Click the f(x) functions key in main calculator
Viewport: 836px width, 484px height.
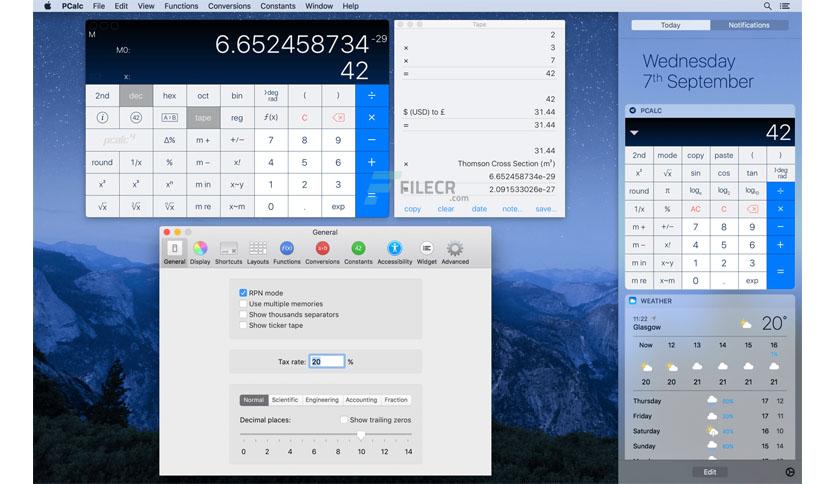coord(271,118)
